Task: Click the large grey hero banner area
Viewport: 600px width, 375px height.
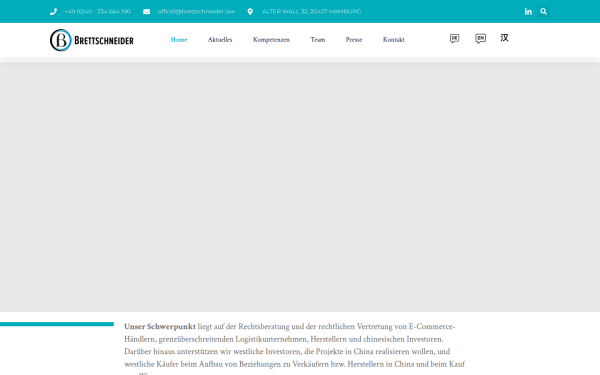Action: (x=300, y=187)
